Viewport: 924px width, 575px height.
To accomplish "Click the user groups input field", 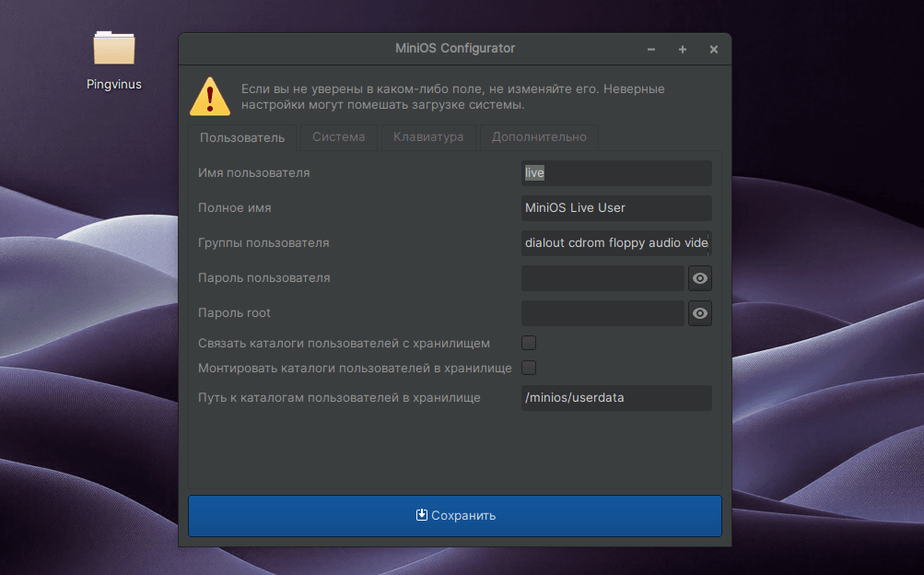I will [x=616, y=243].
